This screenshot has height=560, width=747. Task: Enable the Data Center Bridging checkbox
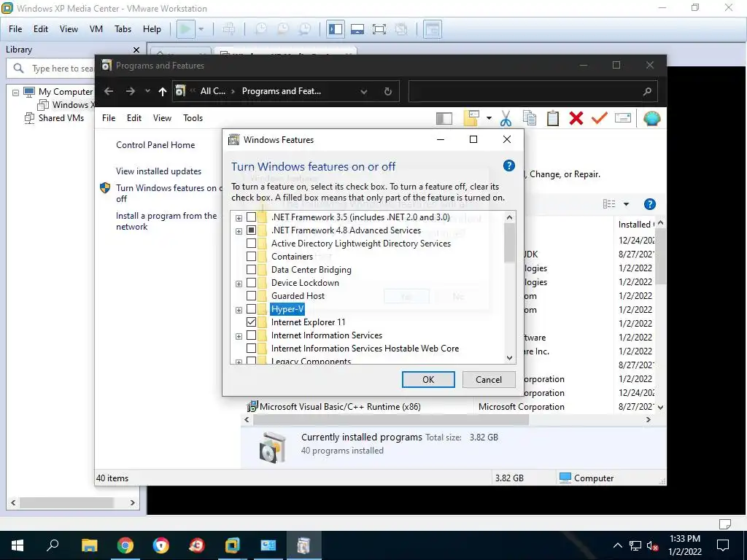[x=251, y=270]
